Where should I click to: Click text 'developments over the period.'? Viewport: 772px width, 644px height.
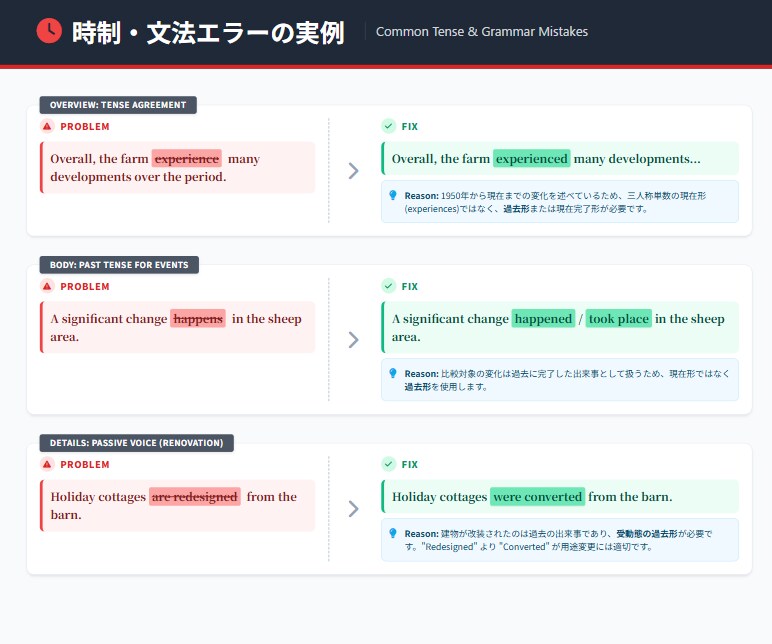[x=138, y=177]
